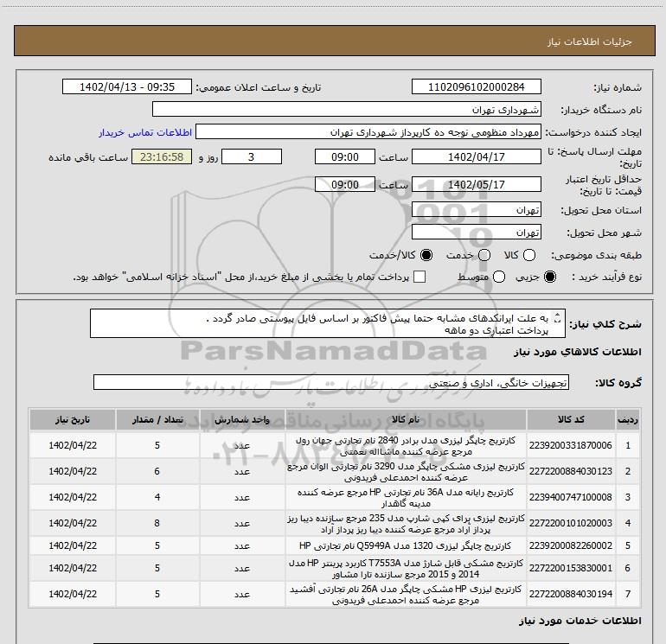Click the T7553A rechargeable cartridge name
The height and width of the screenshot is (644, 666).
[406, 569]
